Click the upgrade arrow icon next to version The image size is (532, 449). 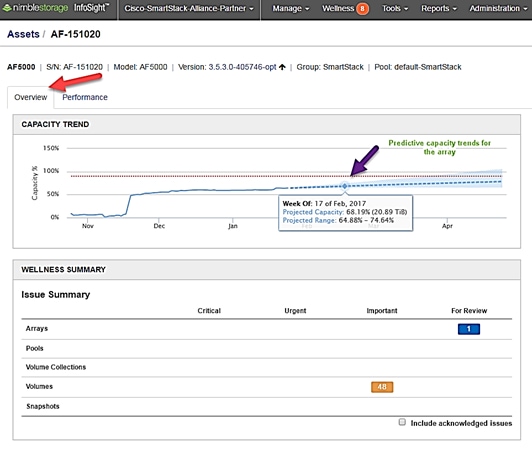click(x=282, y=67)
